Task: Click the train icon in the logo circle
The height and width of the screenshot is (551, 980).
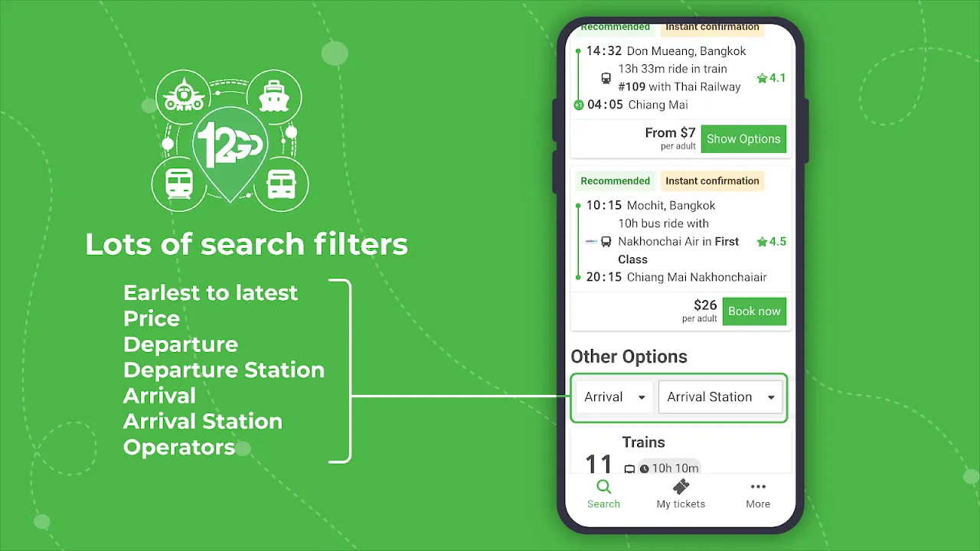Action: pyautogui.click(x=178, y=184)
